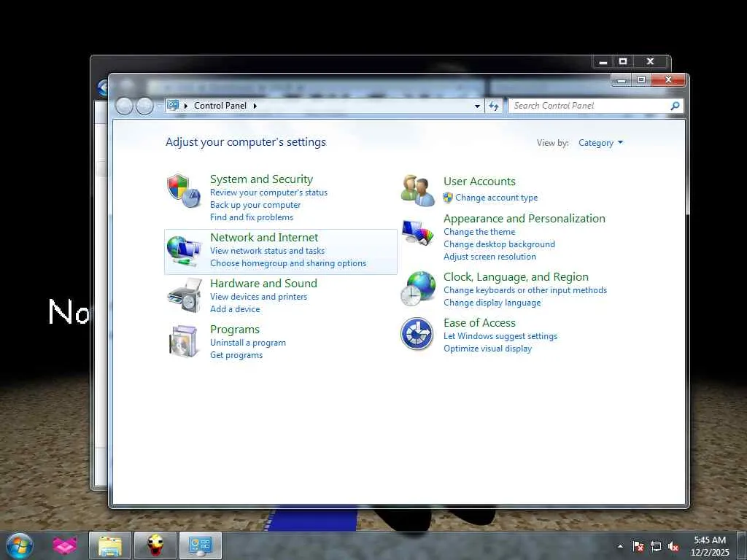Click Choose homegroup and sharing options
747x560 pixels.
click(x=288, y=262)
